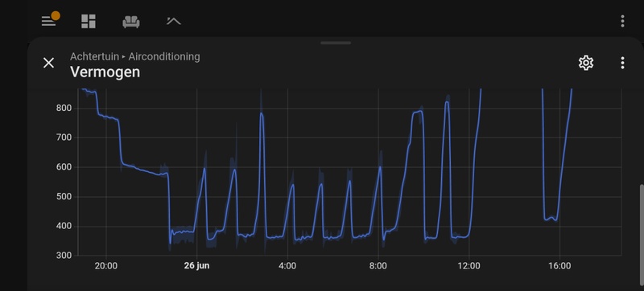Screen dimensions: 644x291
Task: Click the 600 y-axis value
Action: 64,167
